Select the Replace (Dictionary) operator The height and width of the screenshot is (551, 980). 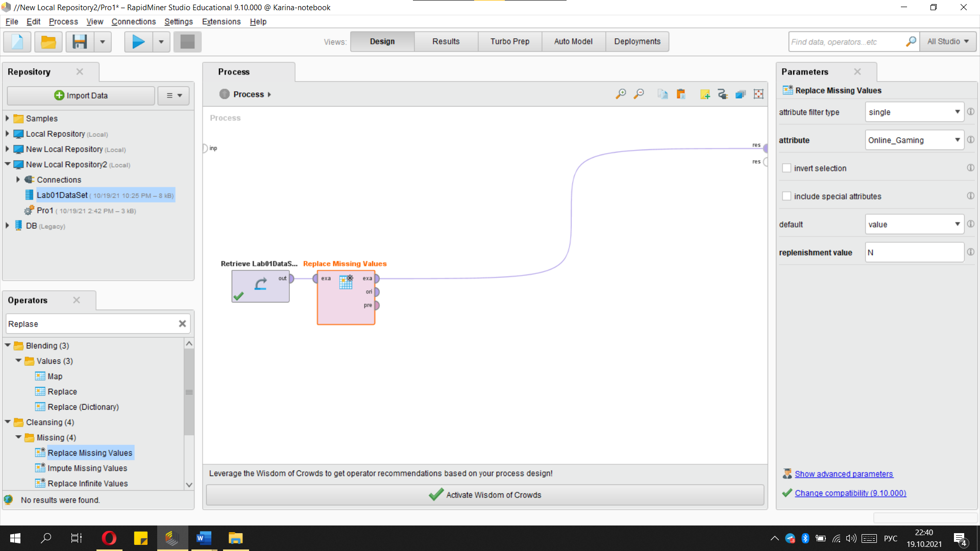click(x=77, y=407)
